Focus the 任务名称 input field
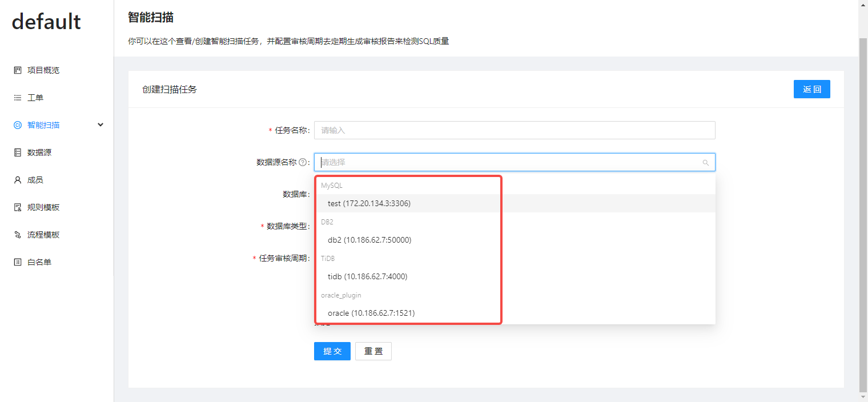 coord(515,130)
